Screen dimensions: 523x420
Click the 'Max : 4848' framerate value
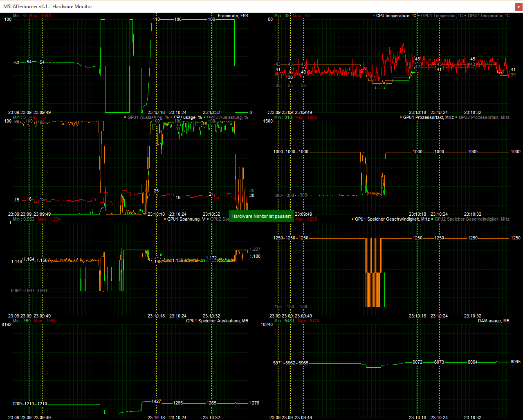tap(40, 16)
